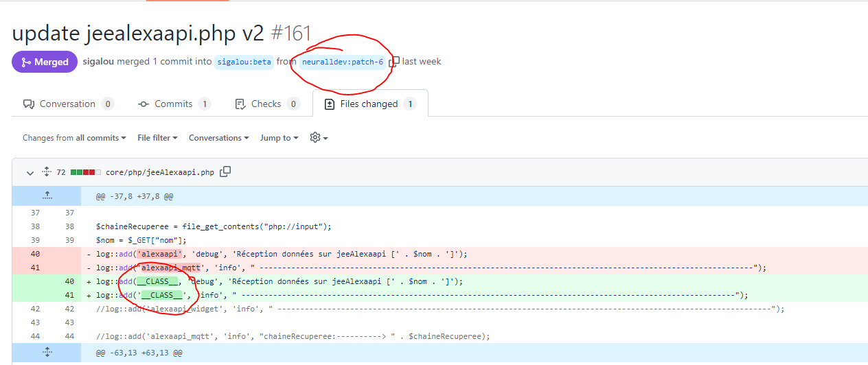Open the diff settings gear dropdown
This screenshot has width=868, height=365.
coord(319,137)
